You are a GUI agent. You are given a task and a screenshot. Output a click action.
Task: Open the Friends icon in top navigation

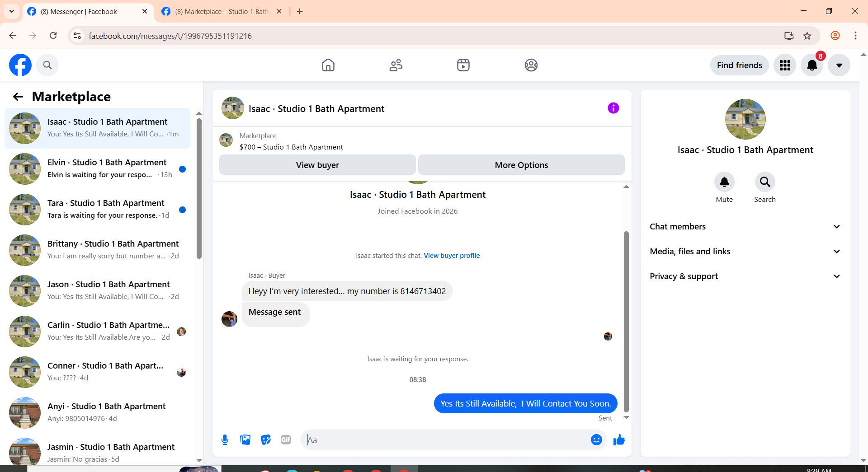point(396,65)
